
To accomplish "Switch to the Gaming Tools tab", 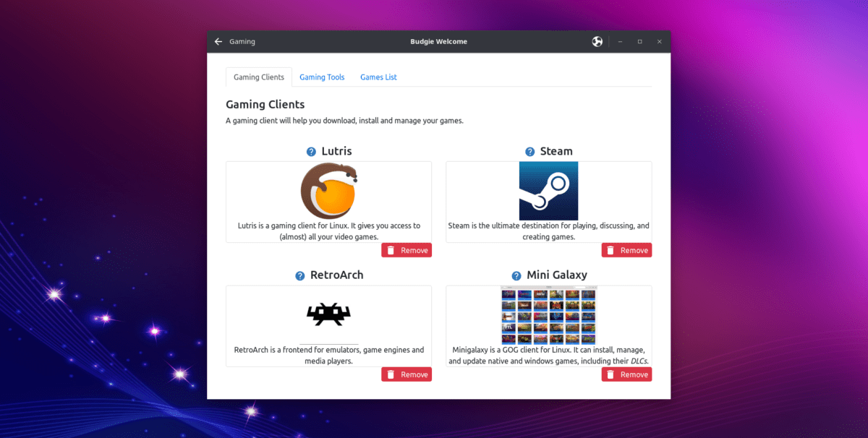I will coord(321,77).
